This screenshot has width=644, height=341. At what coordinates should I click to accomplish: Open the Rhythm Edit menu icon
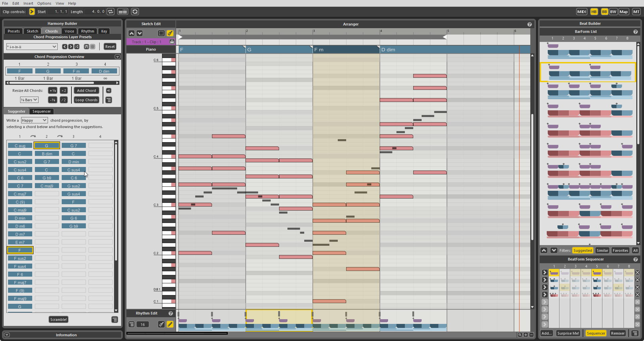(x=131, y=324)
